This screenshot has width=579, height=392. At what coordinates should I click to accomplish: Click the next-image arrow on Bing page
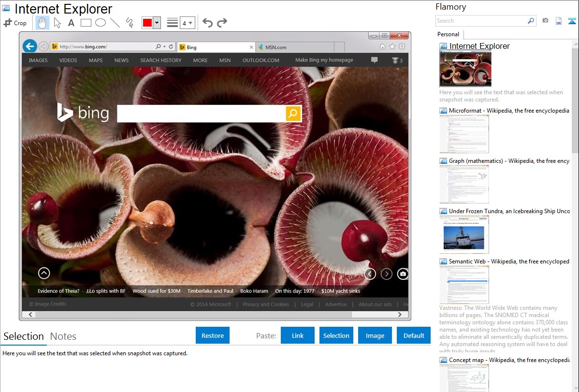tap(386, 274)
